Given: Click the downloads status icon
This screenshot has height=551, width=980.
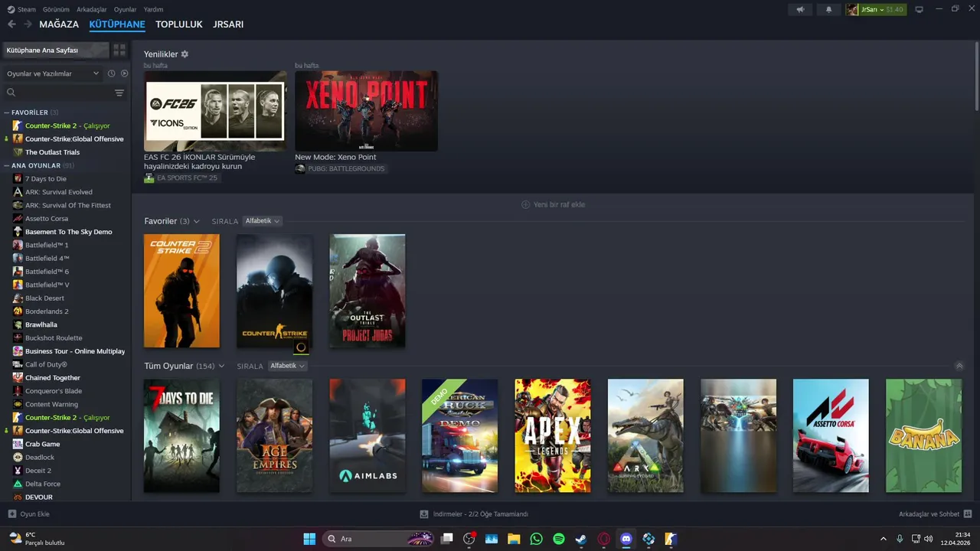Looking at the screenshot, I should pos(424,514).
